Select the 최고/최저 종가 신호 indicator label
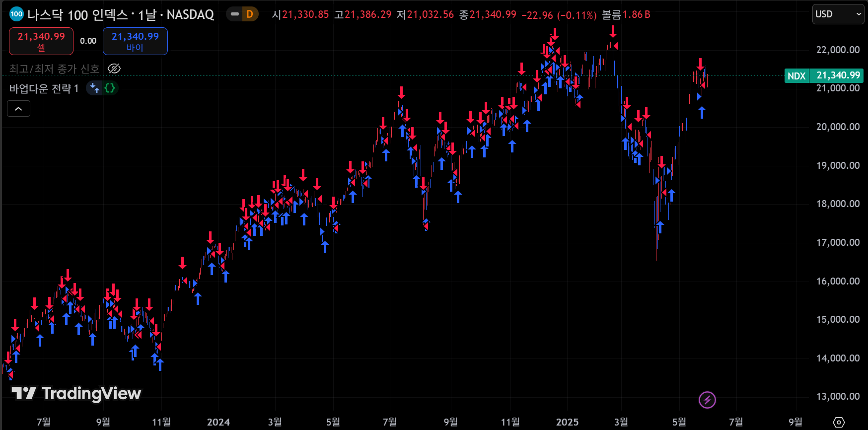 click(54, 69)
